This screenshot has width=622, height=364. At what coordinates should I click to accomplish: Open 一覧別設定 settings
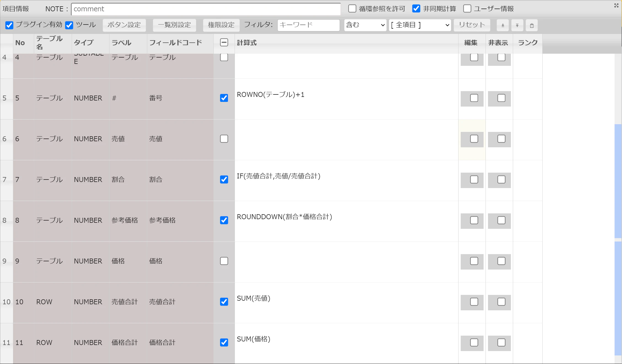[175, 25]
